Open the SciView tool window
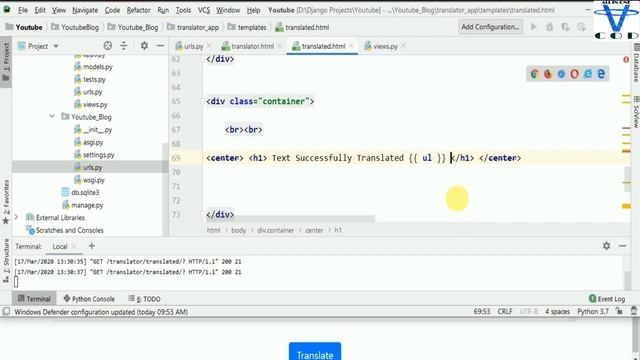The image size is (640, 360). pyautogui.click(x=636, y=112)
